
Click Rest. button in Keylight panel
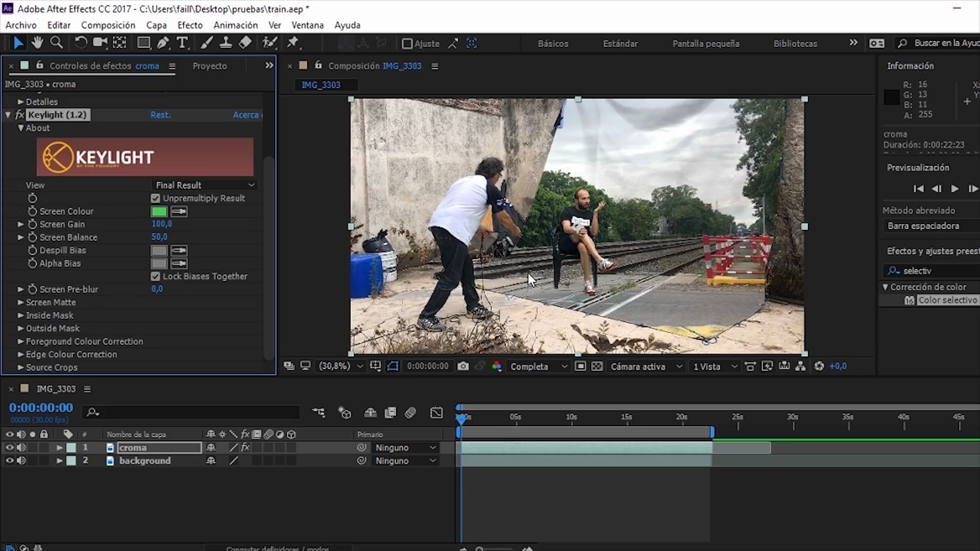tap(160, 114)
